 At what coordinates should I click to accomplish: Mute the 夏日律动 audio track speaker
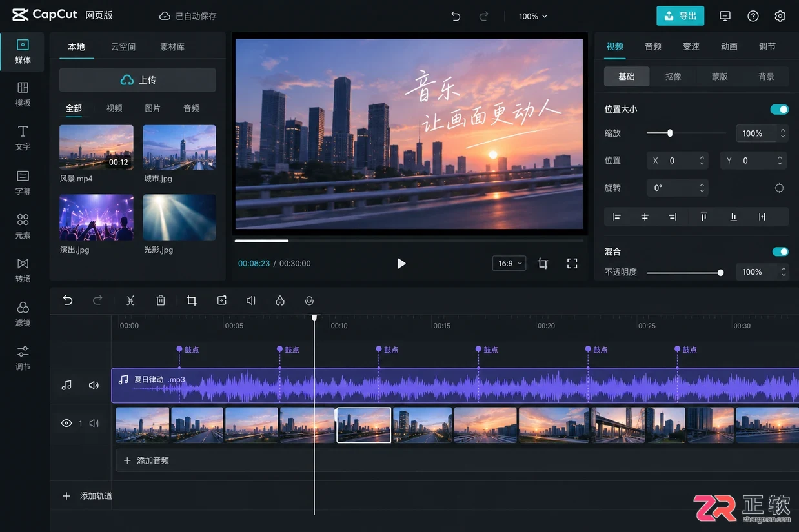(94, 385)
